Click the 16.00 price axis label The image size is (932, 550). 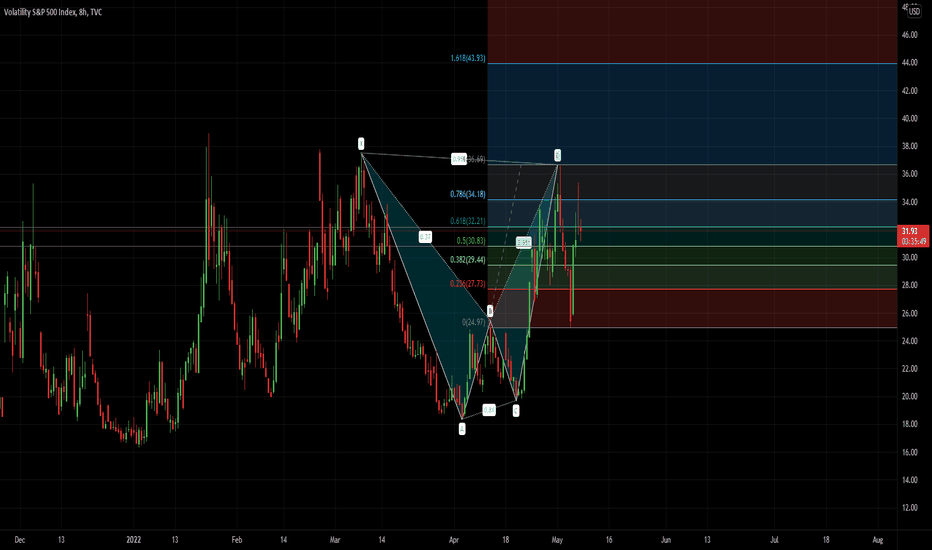coord(909,452)
